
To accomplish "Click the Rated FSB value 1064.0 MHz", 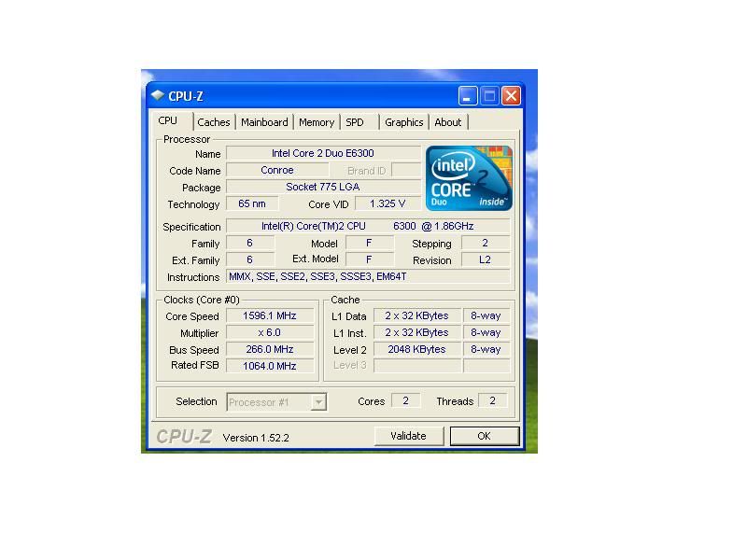I will (270, 366).
